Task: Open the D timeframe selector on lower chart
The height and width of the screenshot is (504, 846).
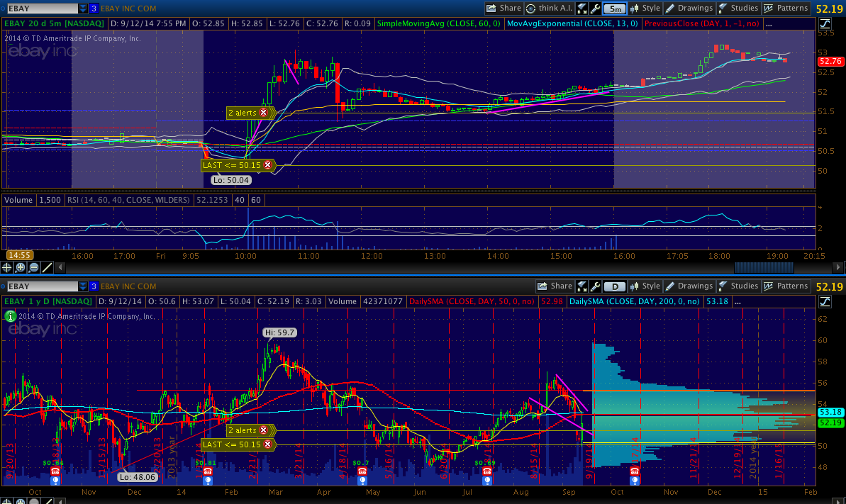Action: pyautogui.click(x=614, y=286)
